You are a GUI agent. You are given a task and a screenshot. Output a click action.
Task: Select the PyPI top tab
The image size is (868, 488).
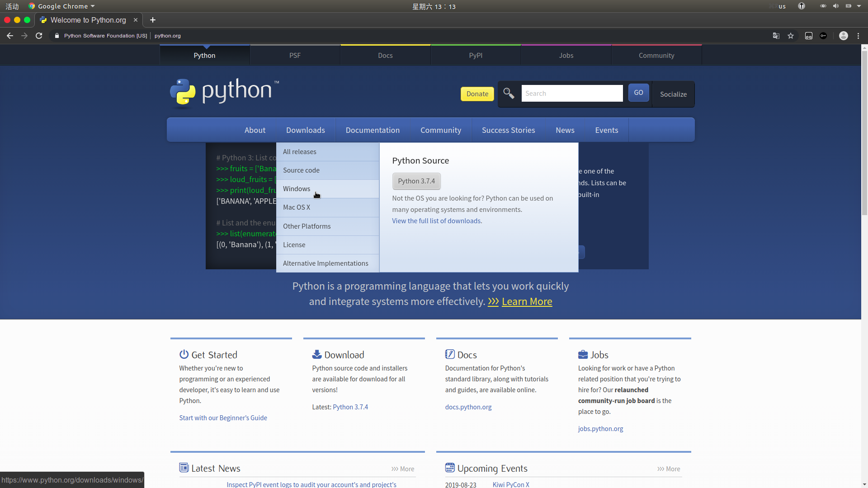pos(476,55)
